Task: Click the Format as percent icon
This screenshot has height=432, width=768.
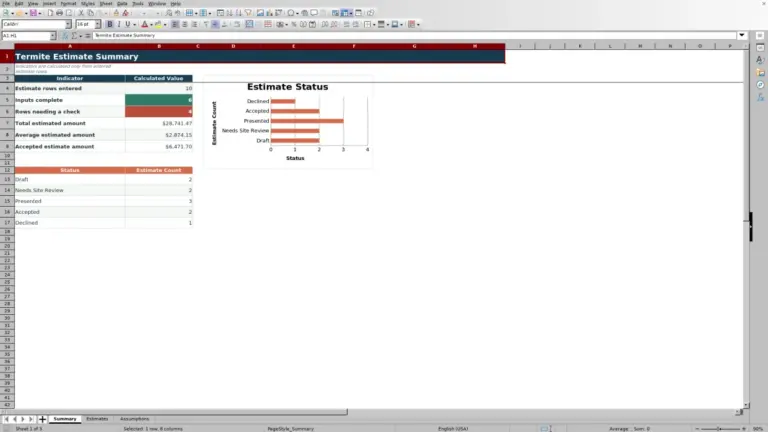Action: coord(294,24)
